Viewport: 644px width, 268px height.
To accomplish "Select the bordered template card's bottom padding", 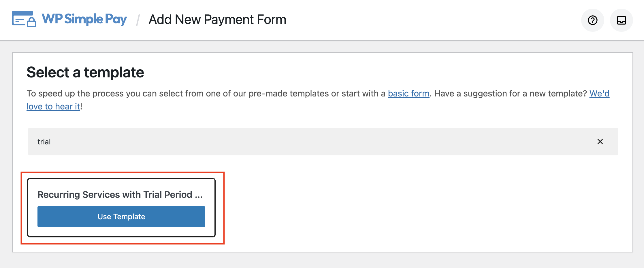I will coord(121,232).
